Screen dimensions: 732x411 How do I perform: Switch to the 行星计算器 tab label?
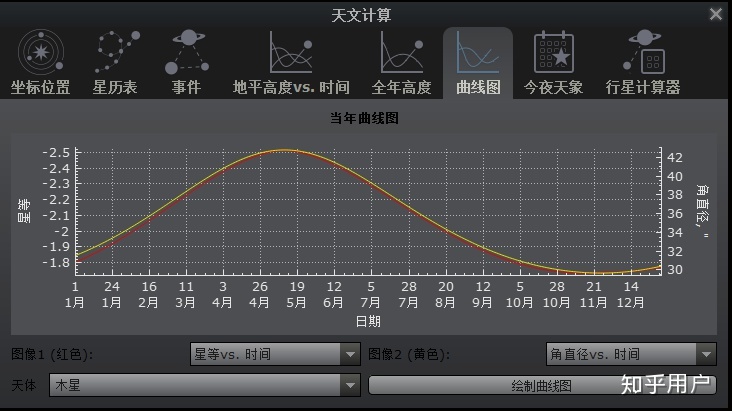pyautogui.click(x=643, y=87)
